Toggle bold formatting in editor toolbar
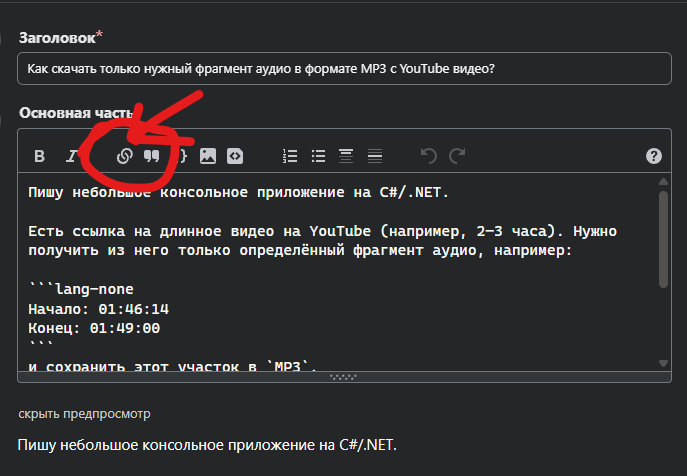The width and height of the screenshot is (687, 476). [x=39, y=156]
